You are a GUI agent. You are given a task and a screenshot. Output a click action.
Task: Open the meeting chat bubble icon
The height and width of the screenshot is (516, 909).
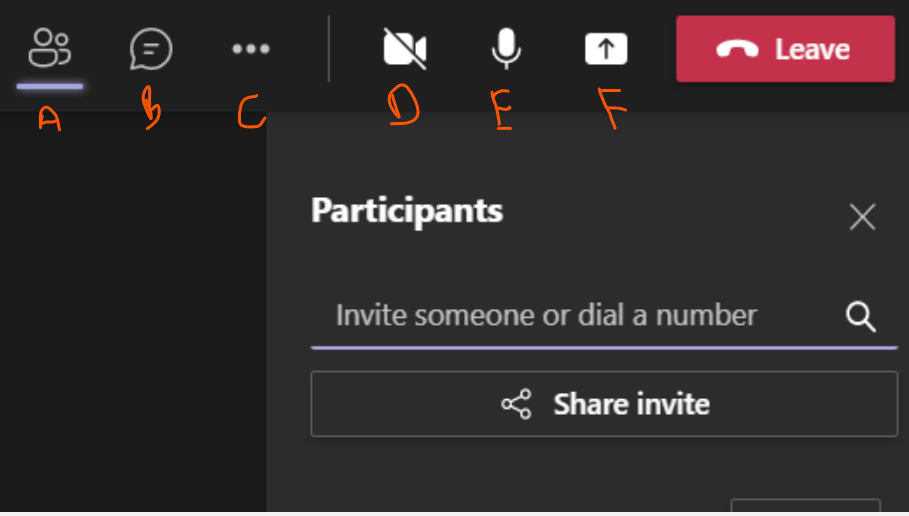pos(151,49)
